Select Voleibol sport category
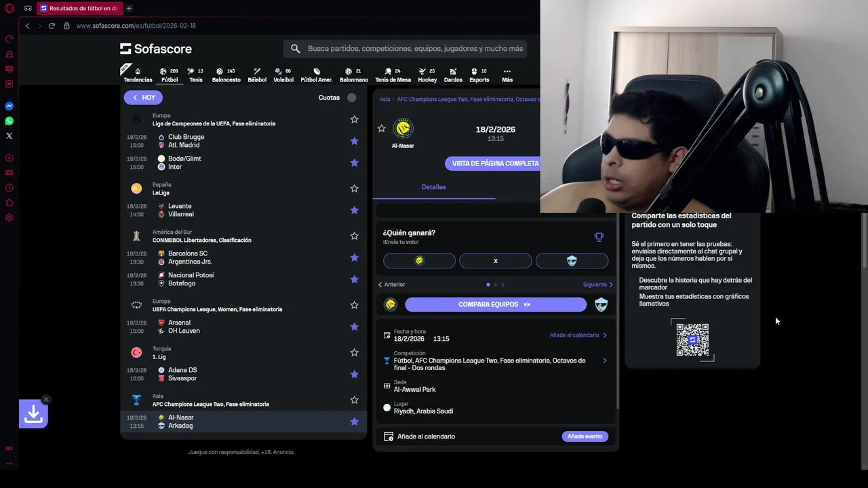This screenshot has width=868, height=488. click(283, 75)
